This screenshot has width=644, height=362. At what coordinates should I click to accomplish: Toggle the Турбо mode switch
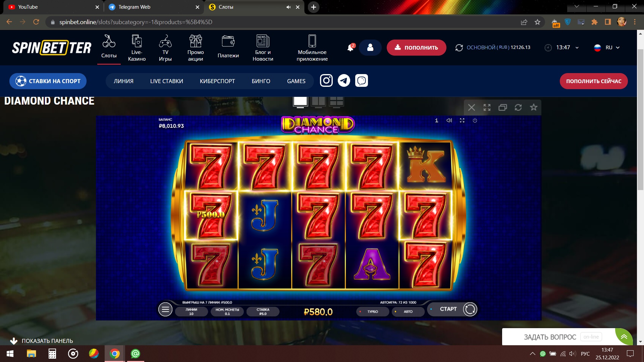pos(372,311)
